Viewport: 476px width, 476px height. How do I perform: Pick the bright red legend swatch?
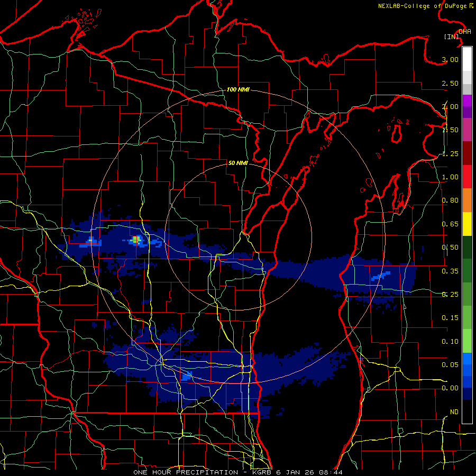click(467, 177)
